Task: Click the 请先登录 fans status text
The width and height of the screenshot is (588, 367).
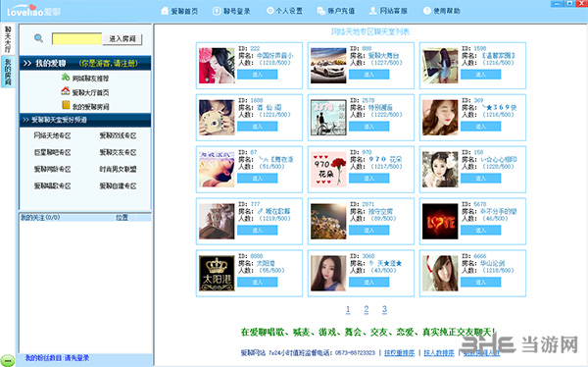Action: tap(76, 358)
